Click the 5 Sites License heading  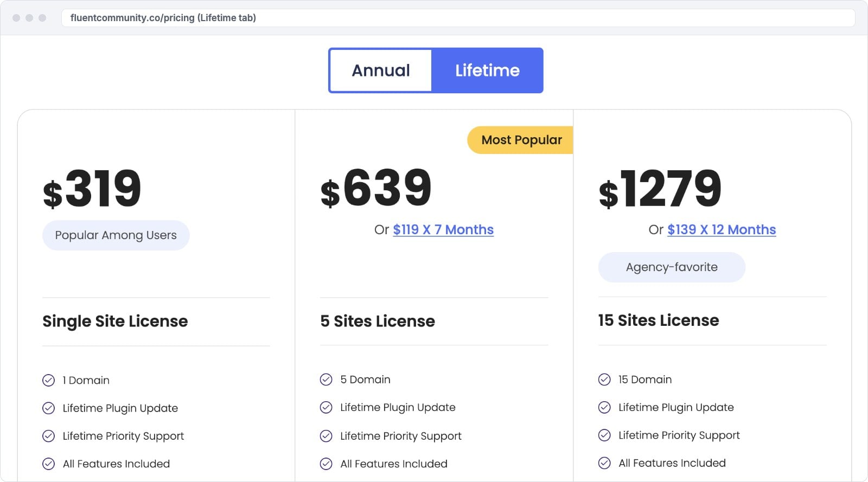coord(378,321)
